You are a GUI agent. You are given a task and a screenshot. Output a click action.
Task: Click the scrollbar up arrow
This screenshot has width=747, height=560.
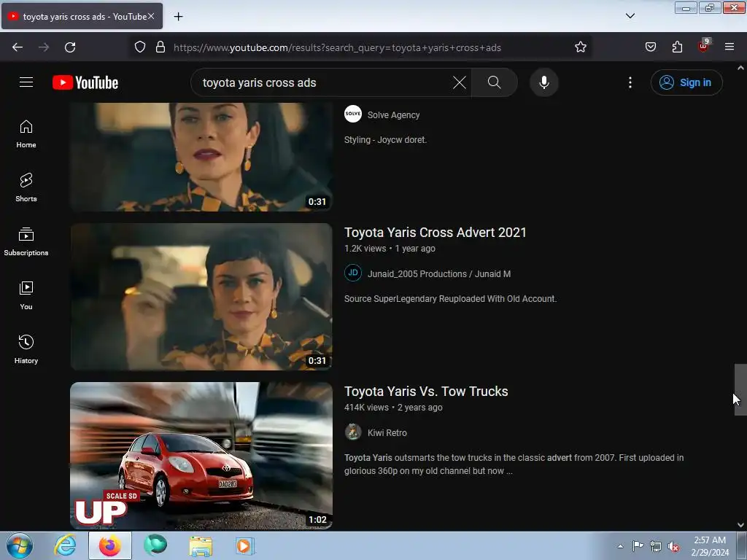coord(740,68)
